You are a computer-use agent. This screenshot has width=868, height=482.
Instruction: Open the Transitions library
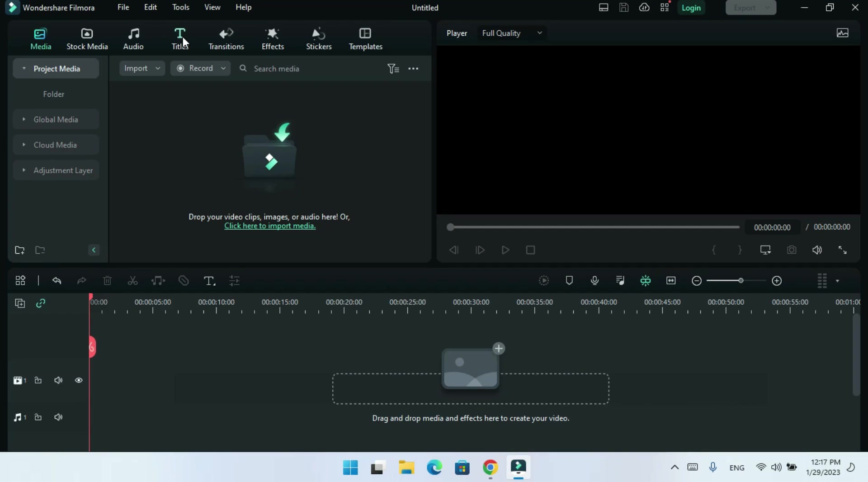tap(226, 39)
